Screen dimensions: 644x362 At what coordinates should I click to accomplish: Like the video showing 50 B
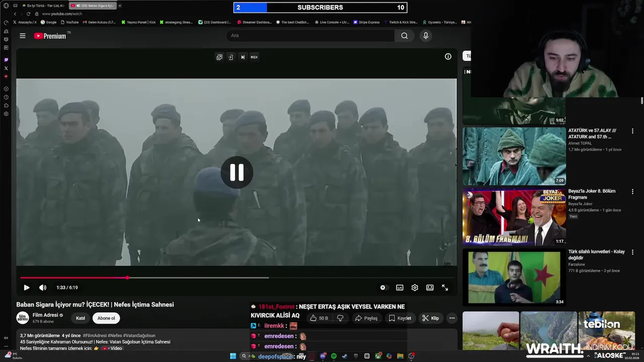tap(318, 318)
